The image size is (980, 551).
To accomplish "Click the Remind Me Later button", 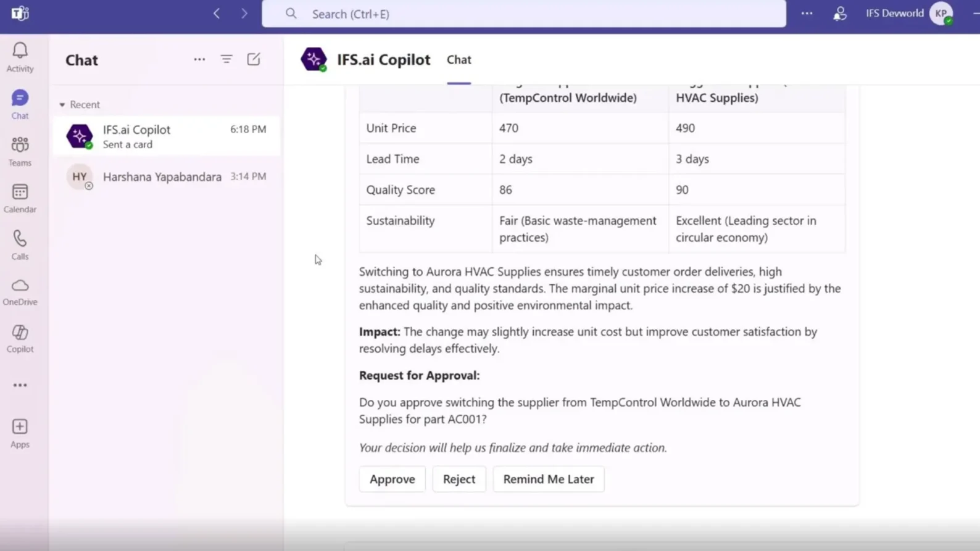I will click(548, 479).
